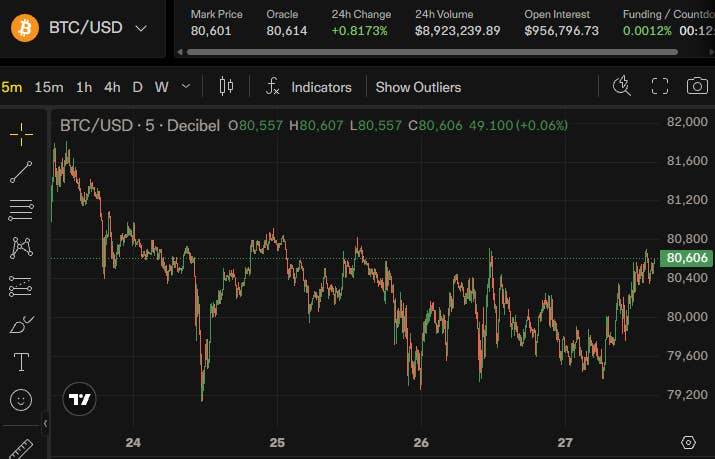Click the Funding rate 0.0012% value

click(647, 31)
